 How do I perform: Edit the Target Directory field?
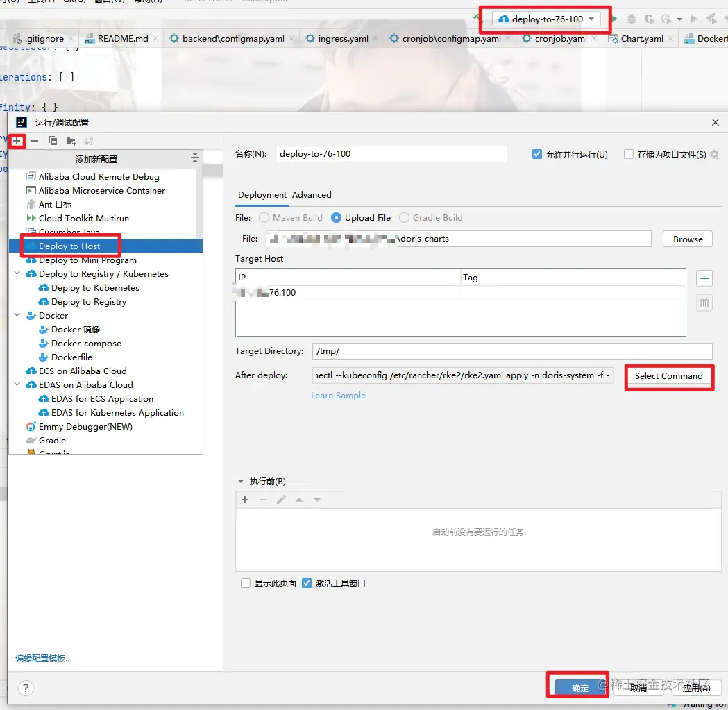click(x=512, y=351)
